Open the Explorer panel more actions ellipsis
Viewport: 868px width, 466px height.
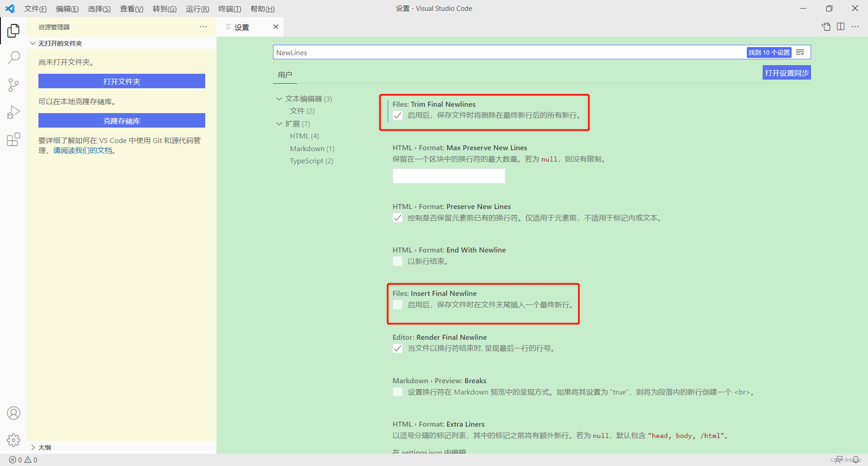click(203, 27)
